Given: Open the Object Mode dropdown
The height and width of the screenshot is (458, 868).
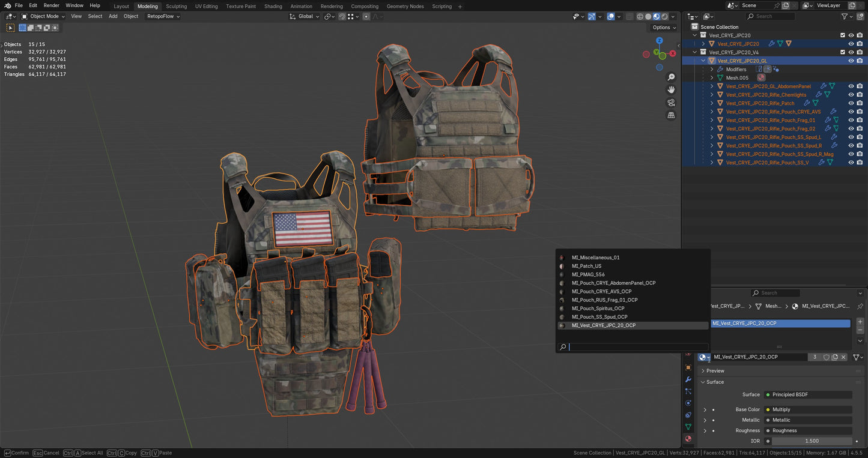Looking at the screenshot, I should click(x=41, y=16).
